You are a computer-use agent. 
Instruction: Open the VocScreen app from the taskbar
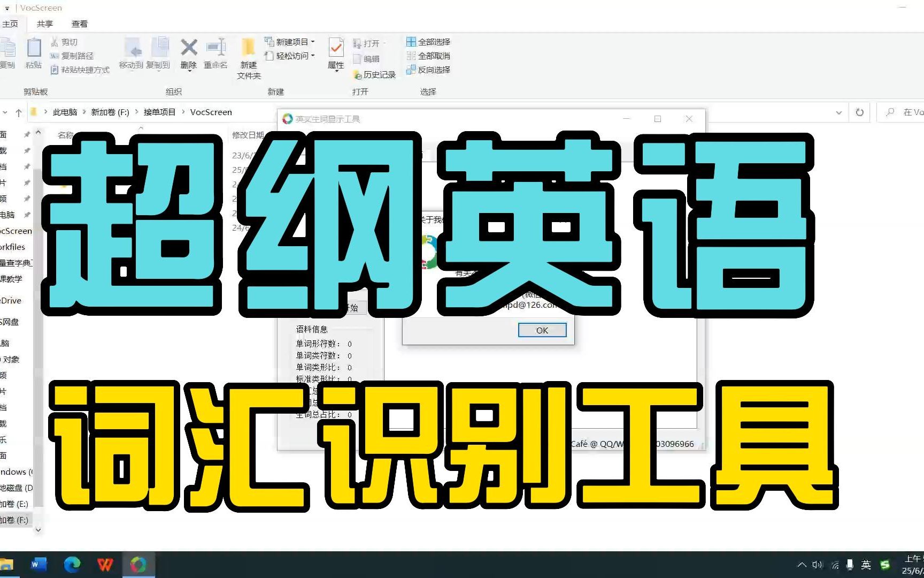[x=139, y=565]
